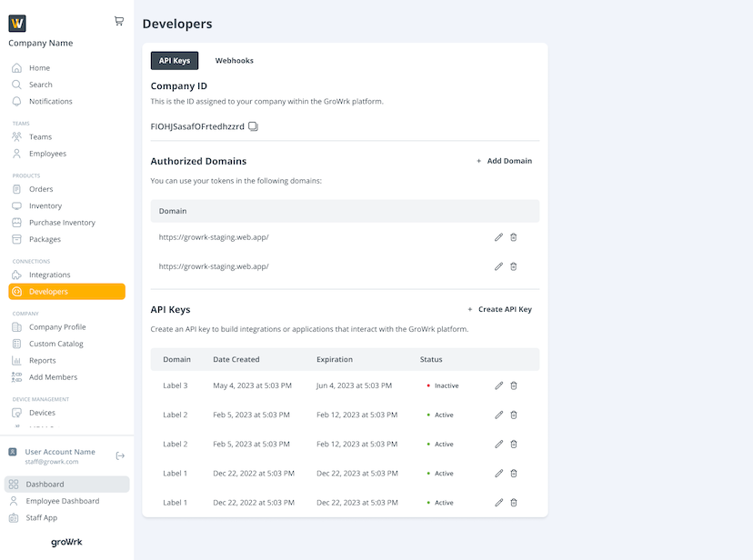The image size is (753, 560).
Task: Delete the first authorized domain
Action: tap(514, 237)
